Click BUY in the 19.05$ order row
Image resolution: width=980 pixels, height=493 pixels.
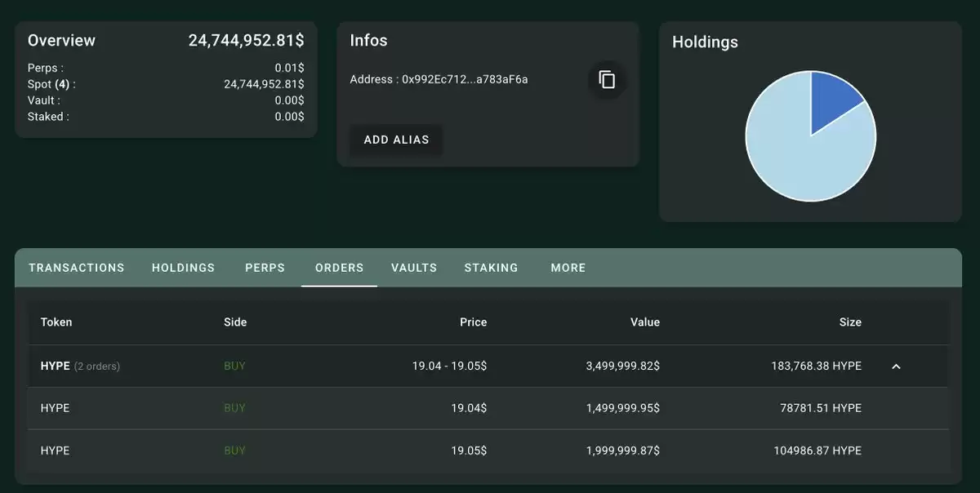(234, 451)
